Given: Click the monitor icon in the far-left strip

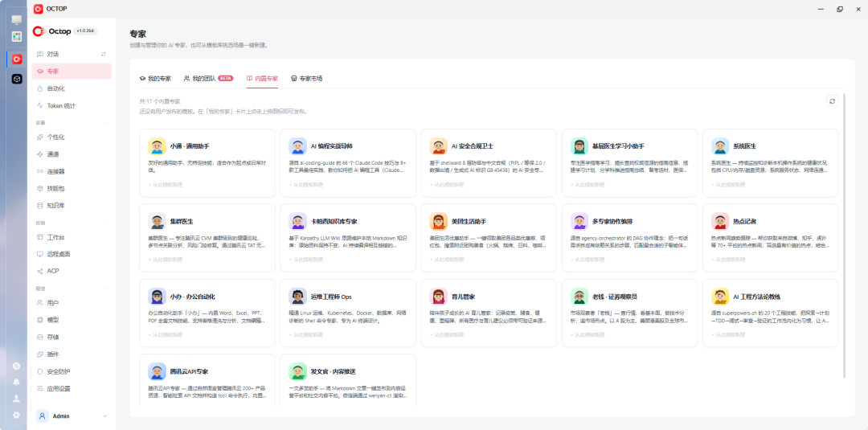Looking at the screenshot, I should [17, 20].
